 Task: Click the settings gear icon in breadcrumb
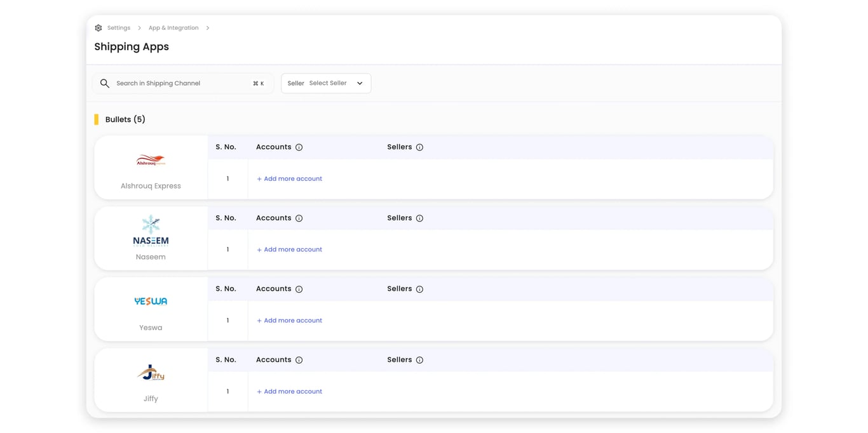tap(98, 27)
